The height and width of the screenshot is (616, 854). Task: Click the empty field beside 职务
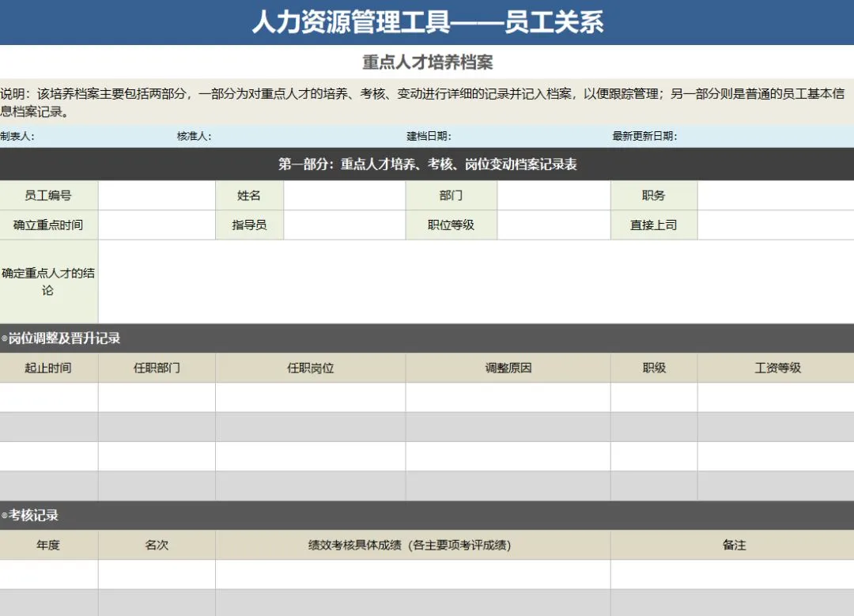[x=776, y=195]
